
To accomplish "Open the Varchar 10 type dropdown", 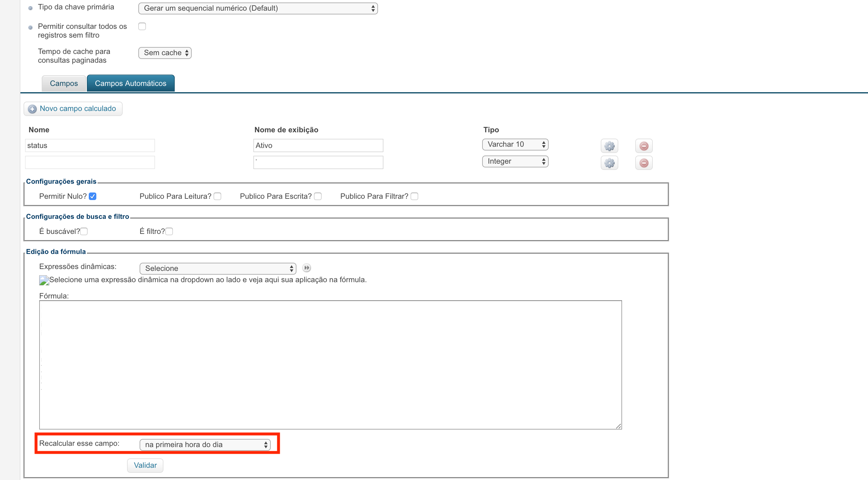I will (515, 145).
